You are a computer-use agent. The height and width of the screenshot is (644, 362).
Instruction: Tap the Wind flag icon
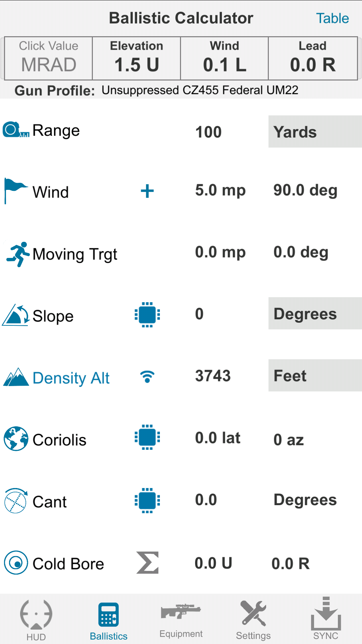[x=15, y=191]
